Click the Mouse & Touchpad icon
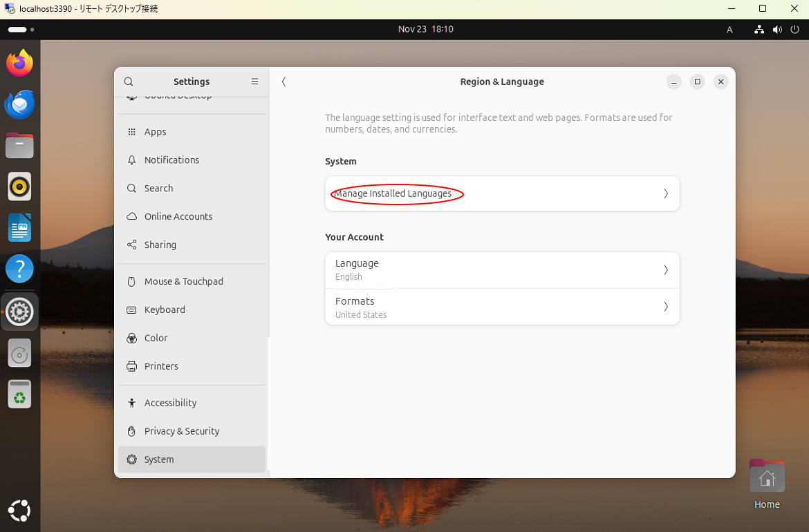The width and height of the screenshot is (809, 532). click(131, 281)
